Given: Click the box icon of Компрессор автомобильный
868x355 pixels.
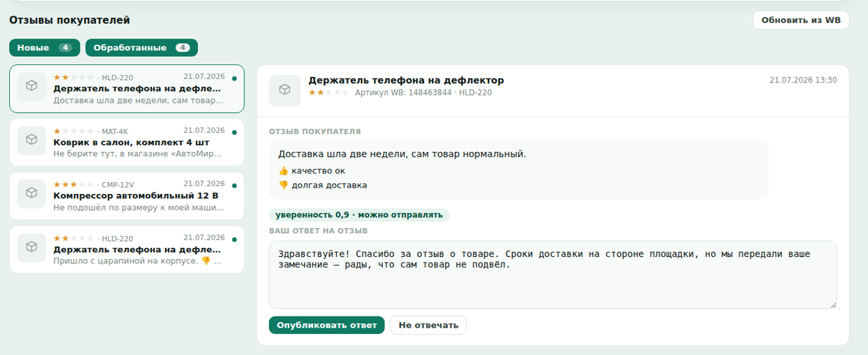Looking at the screenshot, I should [31, 194].
